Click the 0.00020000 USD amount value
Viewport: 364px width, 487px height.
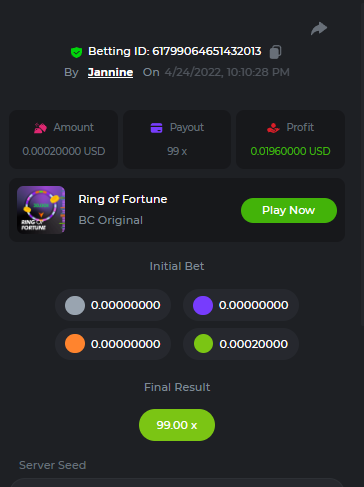coord(64,151)
